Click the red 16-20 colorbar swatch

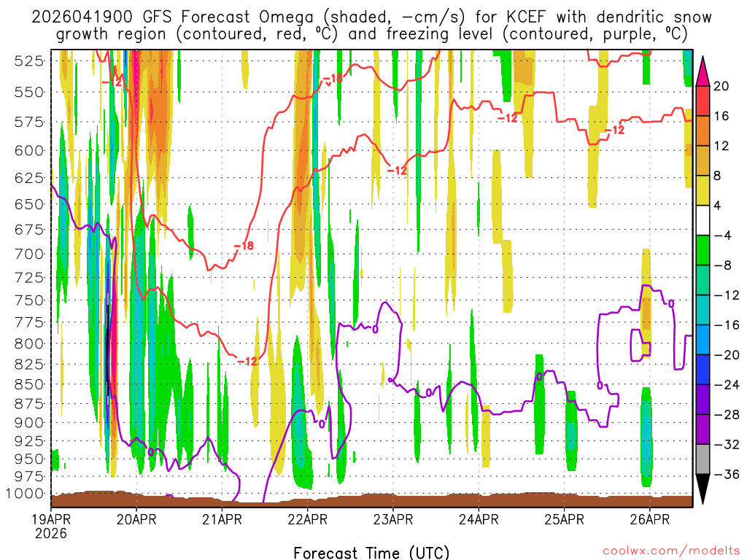click(703, 101)
